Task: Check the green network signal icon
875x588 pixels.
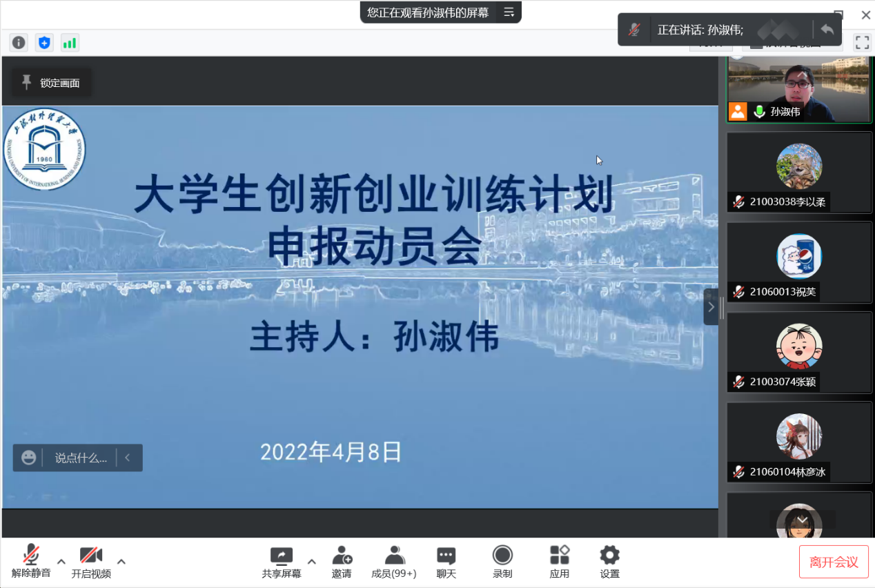Action: (x=70, y=43)
